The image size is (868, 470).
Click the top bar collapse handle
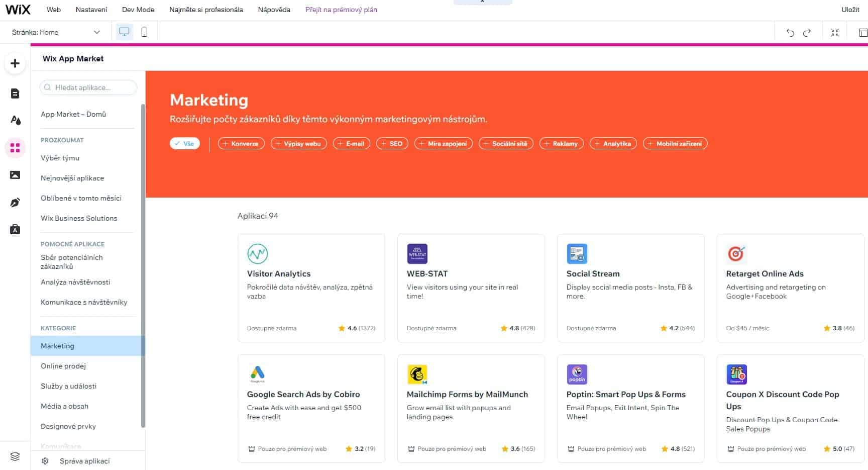483,2
